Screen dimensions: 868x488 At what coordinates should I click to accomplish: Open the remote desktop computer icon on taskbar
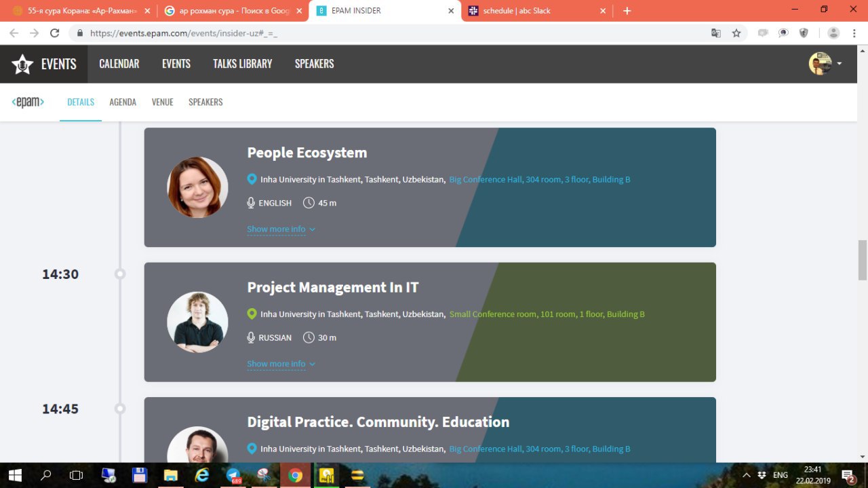108,475
